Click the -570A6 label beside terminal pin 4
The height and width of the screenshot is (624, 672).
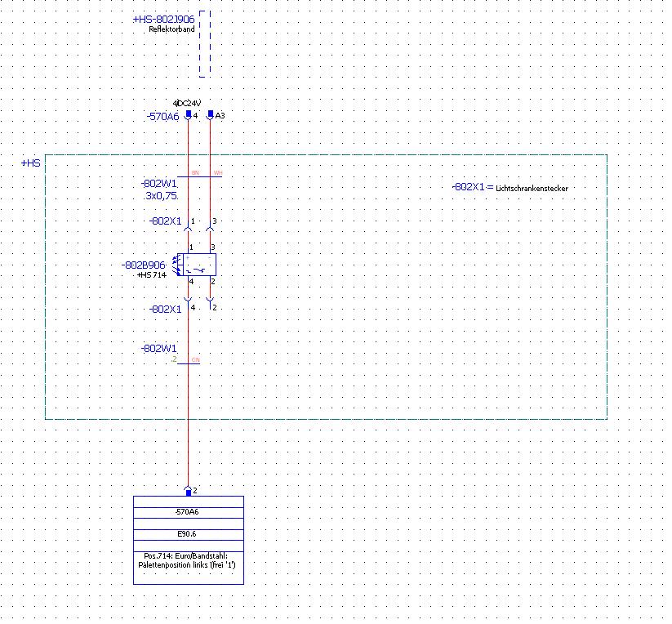pos(164,118)
